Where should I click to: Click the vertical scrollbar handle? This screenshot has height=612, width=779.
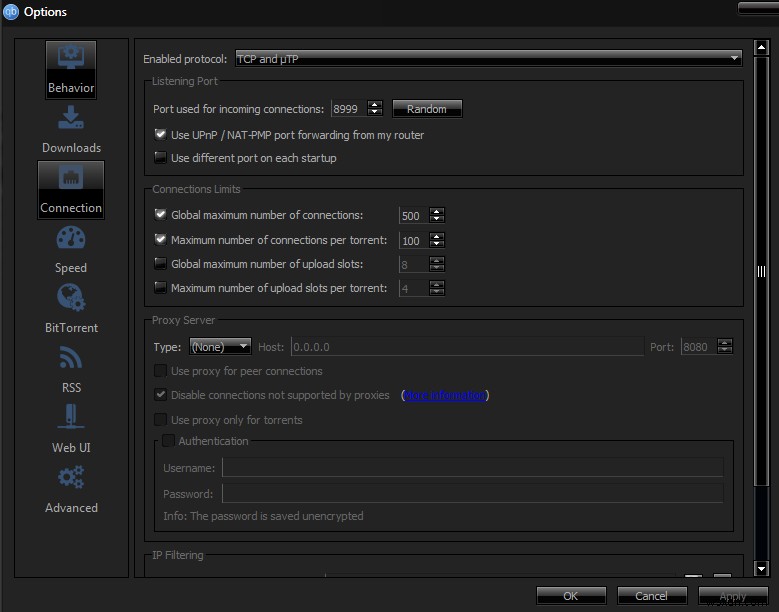coord(761,271)
